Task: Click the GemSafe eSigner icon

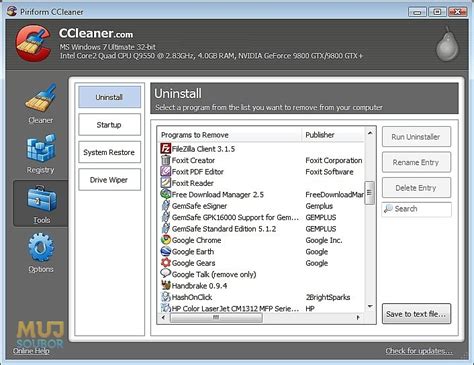Action: pyautogui.click(x=166, y=206)
